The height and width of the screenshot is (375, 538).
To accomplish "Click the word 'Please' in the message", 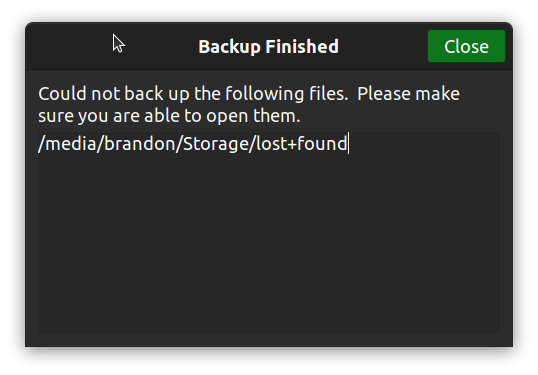I will 384,94.
